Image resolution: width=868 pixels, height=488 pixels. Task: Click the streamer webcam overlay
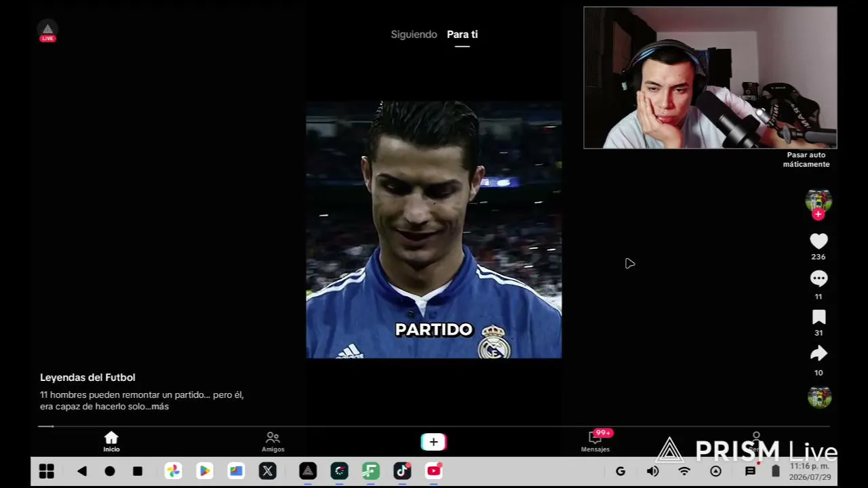[710, 78]
